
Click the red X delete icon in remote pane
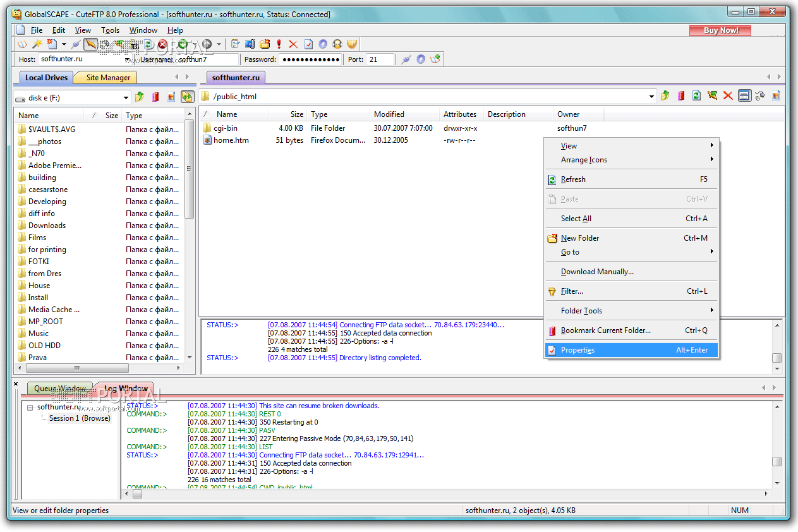click(728, 96)
